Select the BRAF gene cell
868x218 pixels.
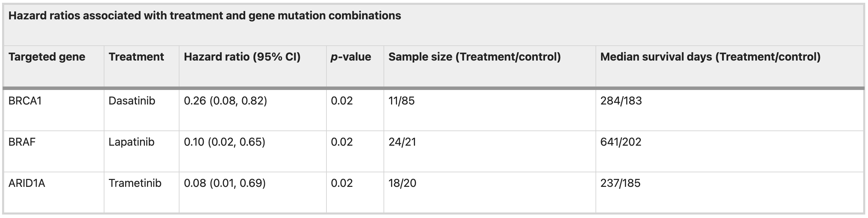click(x=22, y=142)
